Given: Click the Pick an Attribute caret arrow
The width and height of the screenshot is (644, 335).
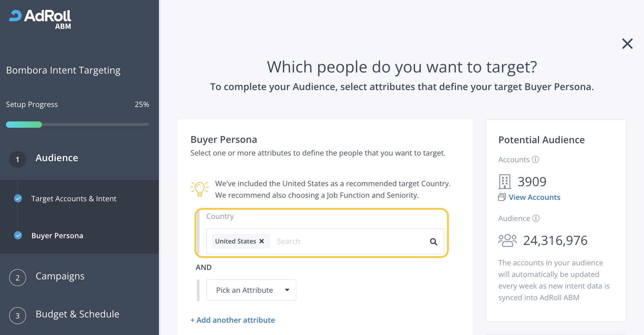Looking at the screenshot, I should 287,290.
